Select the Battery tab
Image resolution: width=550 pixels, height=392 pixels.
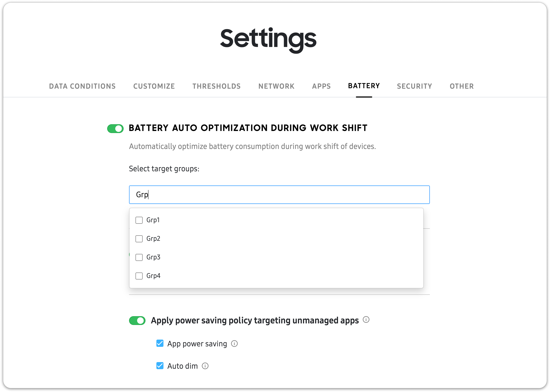tap(364, 86)
